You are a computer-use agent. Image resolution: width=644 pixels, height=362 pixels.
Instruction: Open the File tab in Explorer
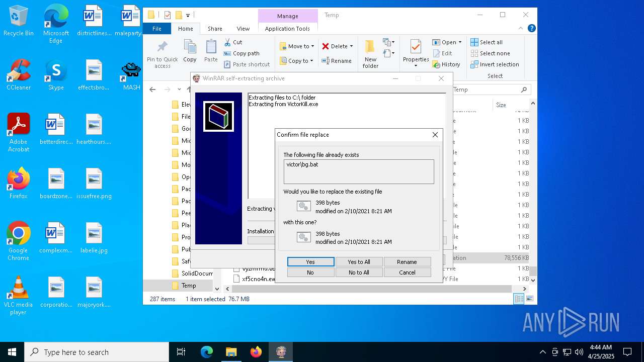pos(157,29)
